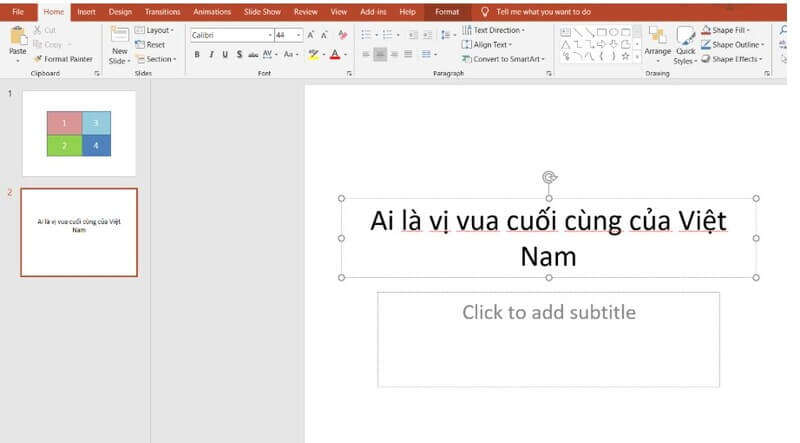
Task: Apply the red font color swatch
Action: [335, 55]
